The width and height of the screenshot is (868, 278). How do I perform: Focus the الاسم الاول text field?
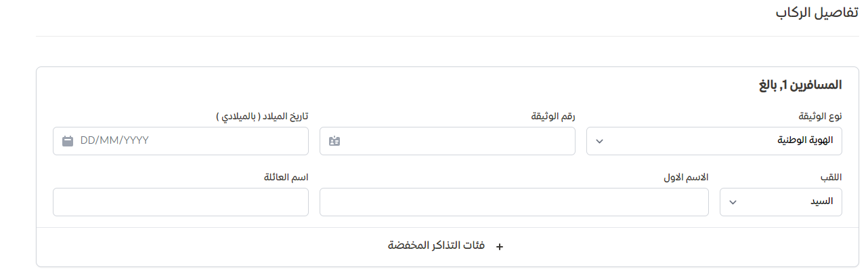point(514,202)
